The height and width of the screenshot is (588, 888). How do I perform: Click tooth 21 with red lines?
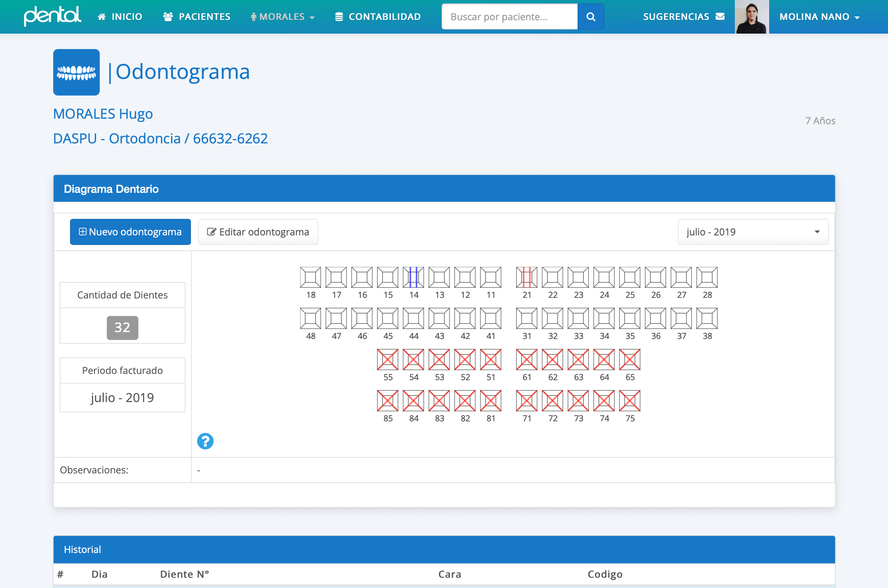click(x=526, y=277)
